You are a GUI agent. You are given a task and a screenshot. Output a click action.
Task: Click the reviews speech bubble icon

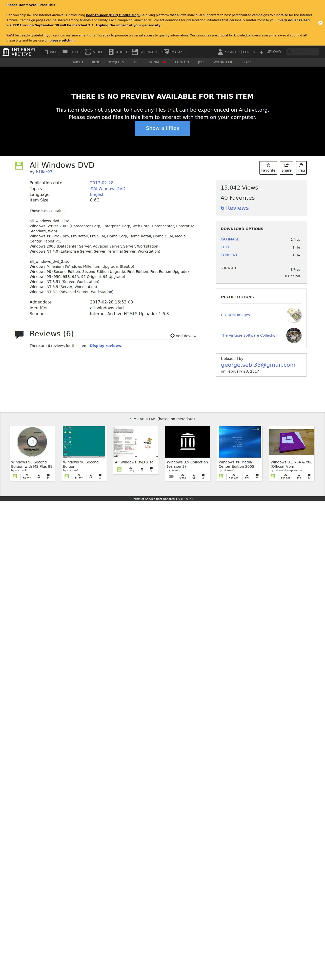[x=19, y=334]
